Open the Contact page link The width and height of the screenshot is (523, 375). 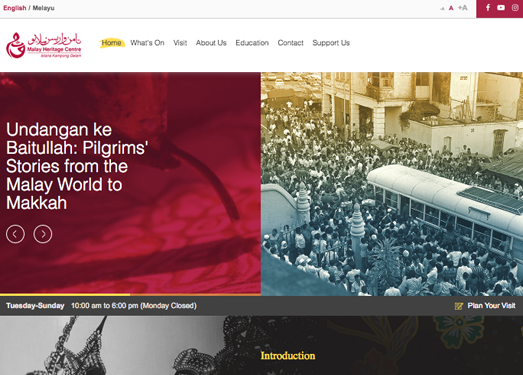point(291,43)
